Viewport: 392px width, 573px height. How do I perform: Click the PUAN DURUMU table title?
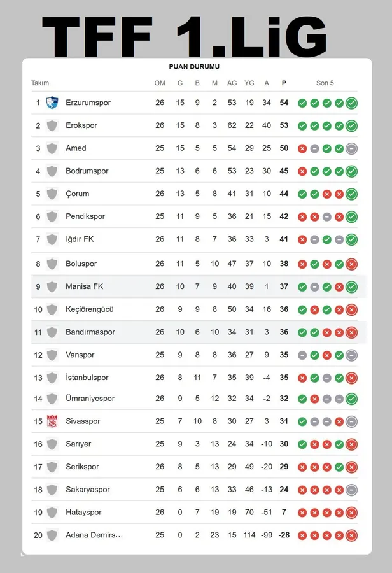(194, 67)
